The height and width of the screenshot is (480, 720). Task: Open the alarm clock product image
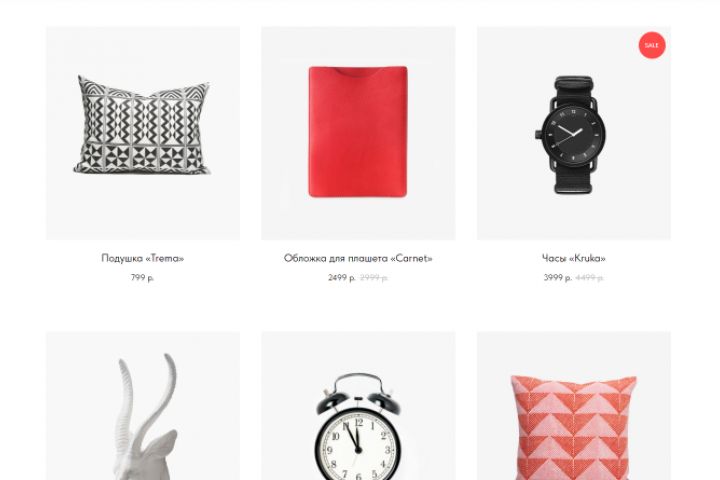pyautogui.click(x=358, y=406)
